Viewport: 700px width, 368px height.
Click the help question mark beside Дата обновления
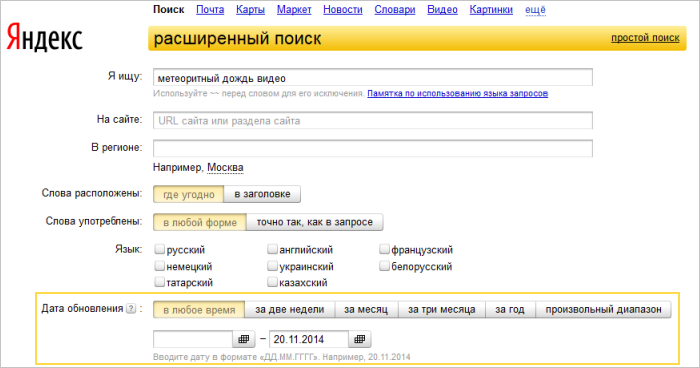point(131,309)
